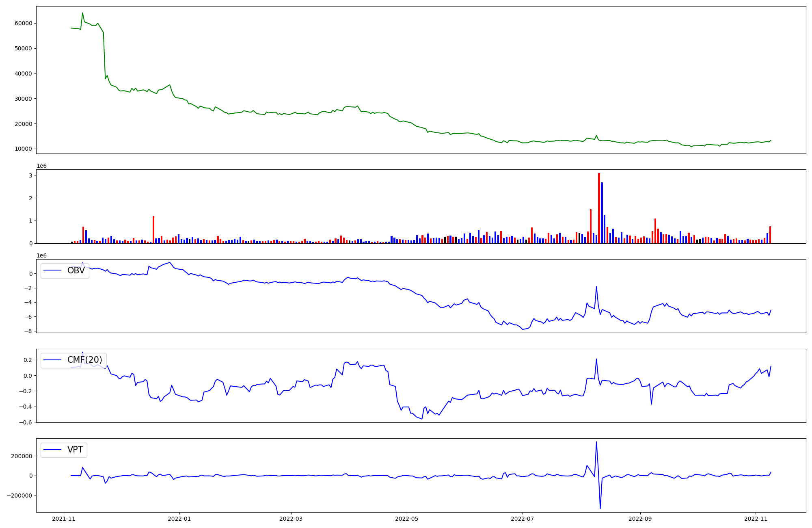812x528 pixels.
Task: Click the blue line sample in VPT legend
Action: point(52,450)
